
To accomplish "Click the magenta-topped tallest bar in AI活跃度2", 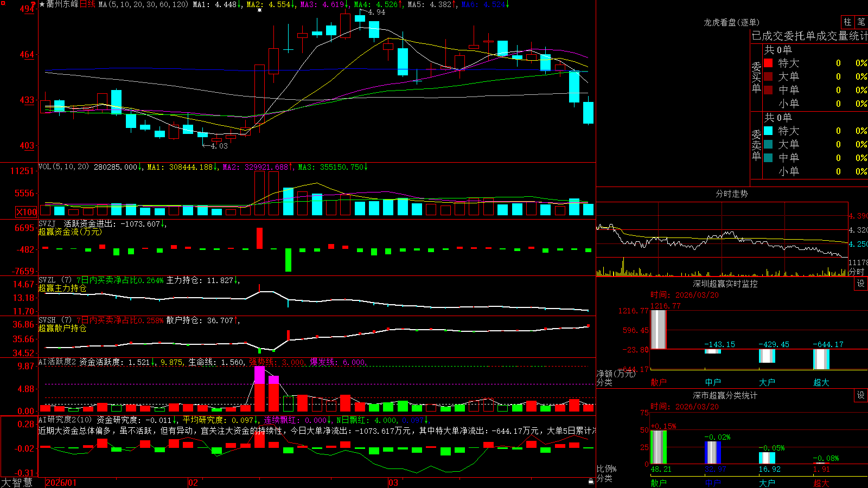I will tap(259, 389).
